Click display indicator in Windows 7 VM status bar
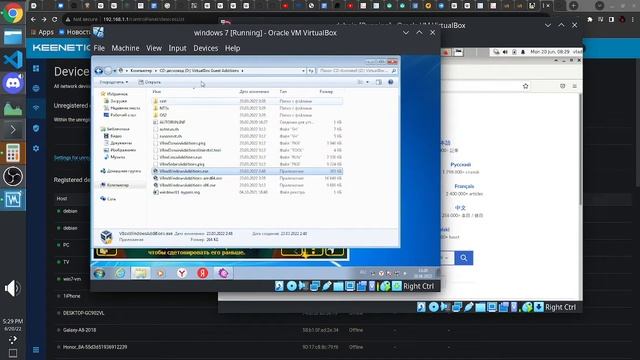Screen dimensions: 640x360 [x=350, y=286]
